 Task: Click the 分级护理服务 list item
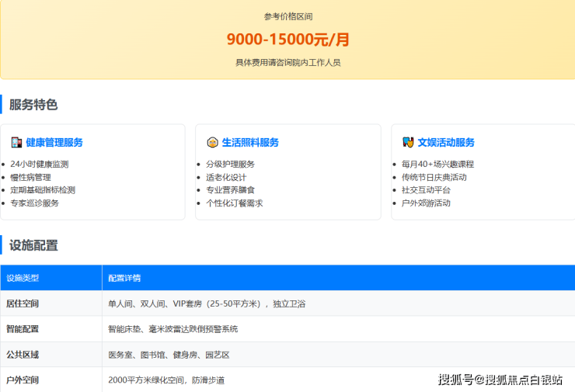point(230,165)
